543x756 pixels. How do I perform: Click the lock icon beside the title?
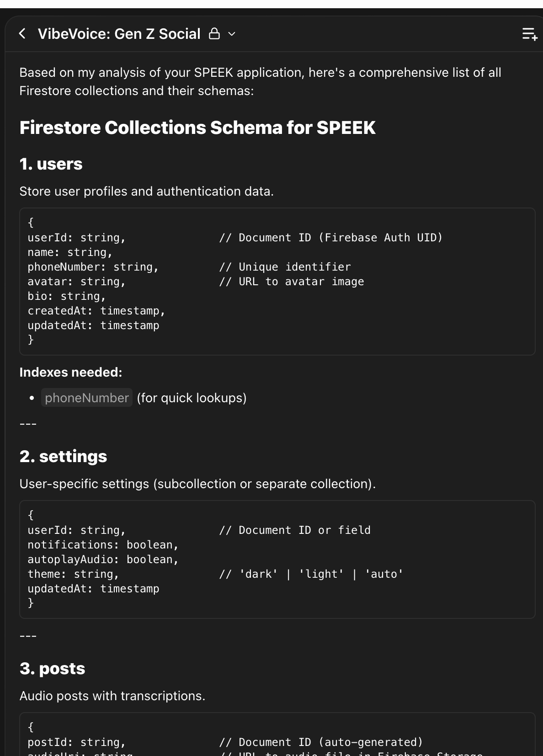214,33
